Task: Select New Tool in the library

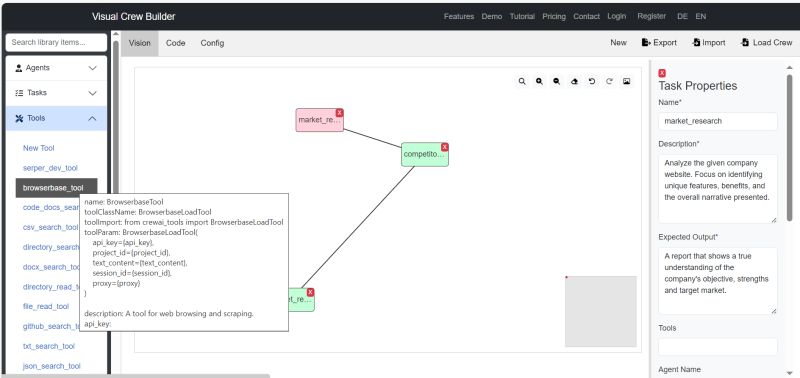Action: pyautogui.click(x=38, y=148)
